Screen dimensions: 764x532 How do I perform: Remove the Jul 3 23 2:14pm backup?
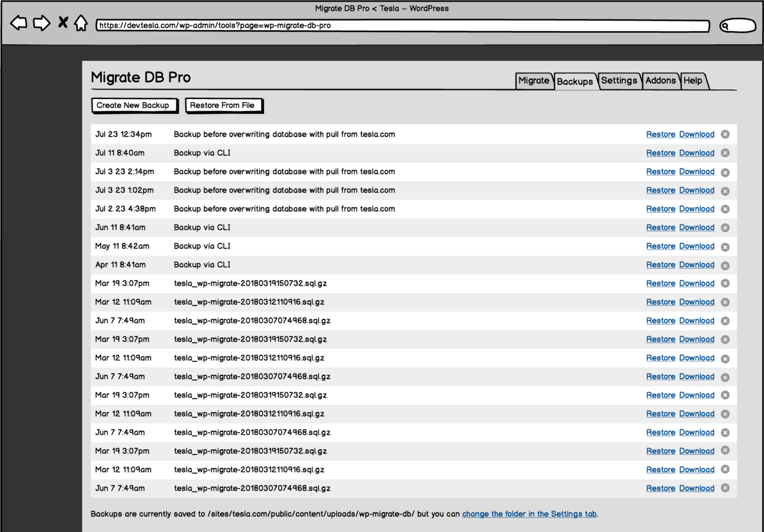pos(725,172)
